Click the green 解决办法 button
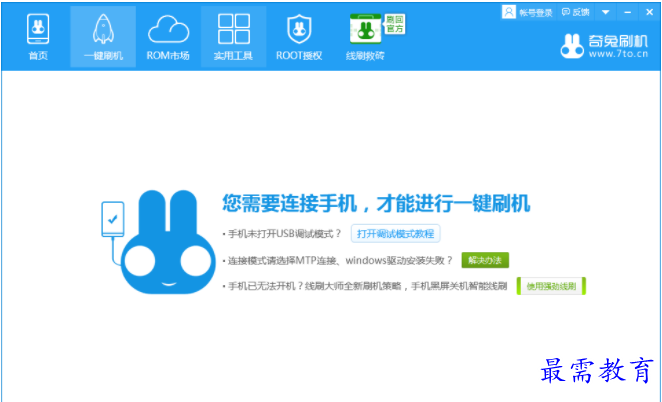Image resolution: width=662 pixels, height=402 pixels. click(x=485, y=260)
